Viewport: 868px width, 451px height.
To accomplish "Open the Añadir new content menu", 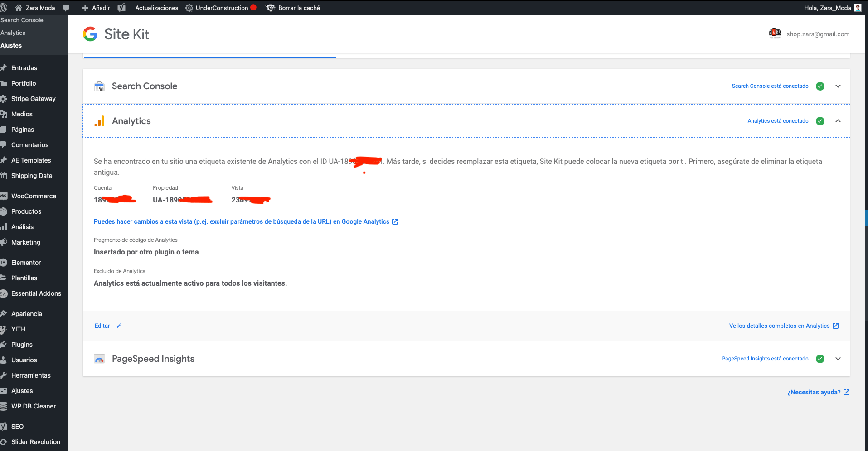I will coord(96,8).
